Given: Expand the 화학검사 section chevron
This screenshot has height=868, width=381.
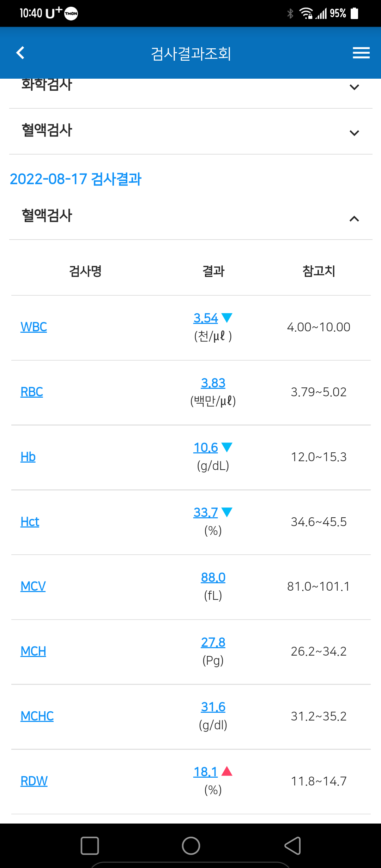Looking at the screenshot, I should [x=354, y=87].
